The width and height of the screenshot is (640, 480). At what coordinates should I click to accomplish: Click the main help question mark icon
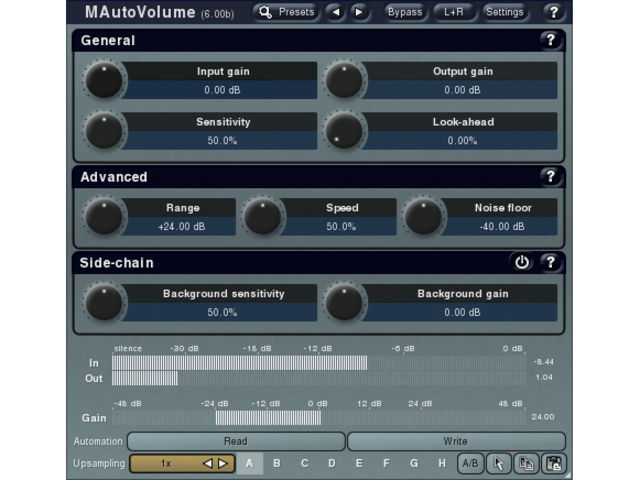(x=553, y=12)
